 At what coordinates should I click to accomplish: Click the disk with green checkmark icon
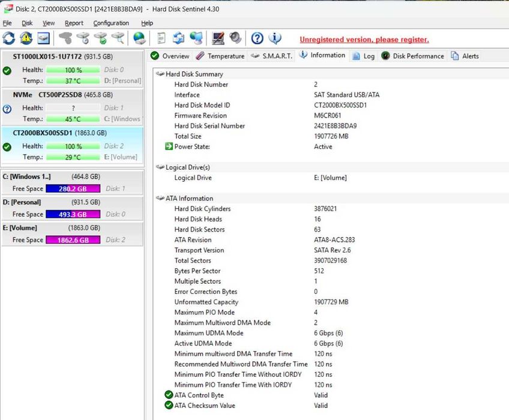[101, 38]
